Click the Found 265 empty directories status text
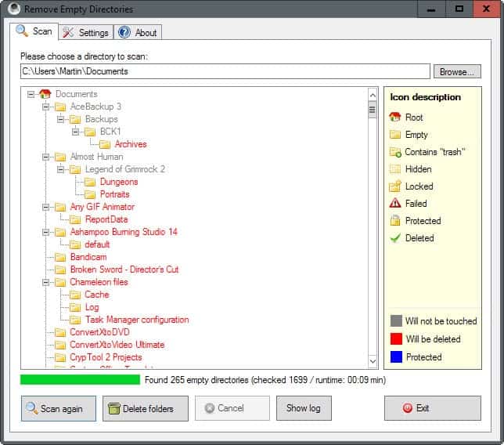 (x=265, y=380)
